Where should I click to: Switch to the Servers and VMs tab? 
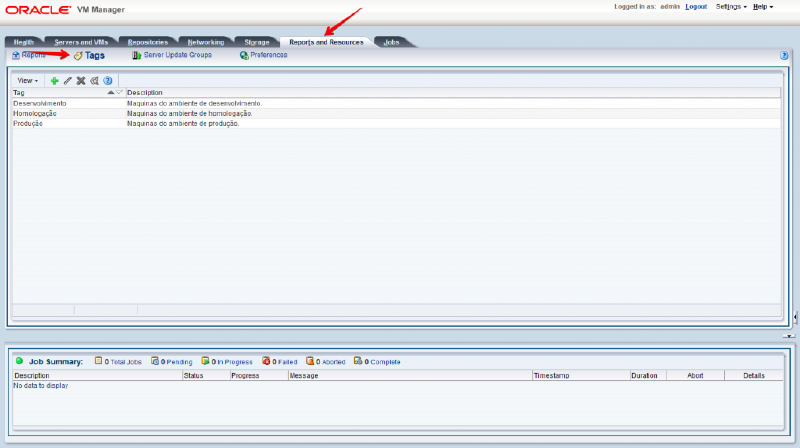[81, 42]
